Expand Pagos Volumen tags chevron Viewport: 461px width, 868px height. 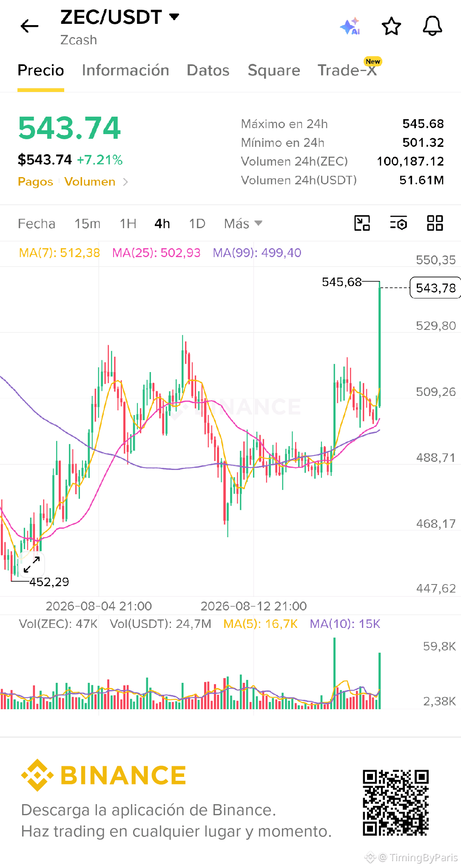125,182
